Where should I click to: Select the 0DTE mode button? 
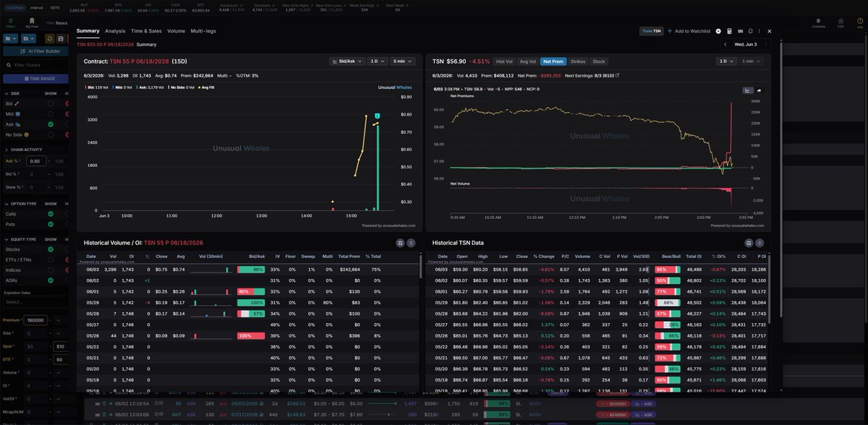[x=55, y=7]
